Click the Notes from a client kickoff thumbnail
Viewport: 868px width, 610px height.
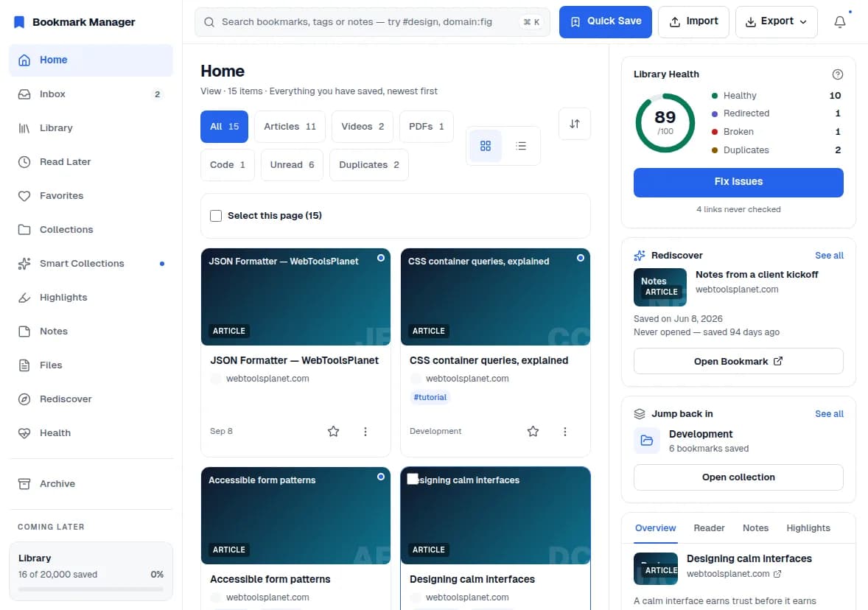[660, 287]
